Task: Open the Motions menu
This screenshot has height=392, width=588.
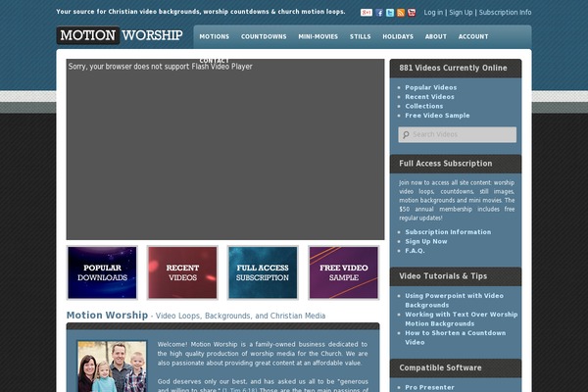Action: 214,37
